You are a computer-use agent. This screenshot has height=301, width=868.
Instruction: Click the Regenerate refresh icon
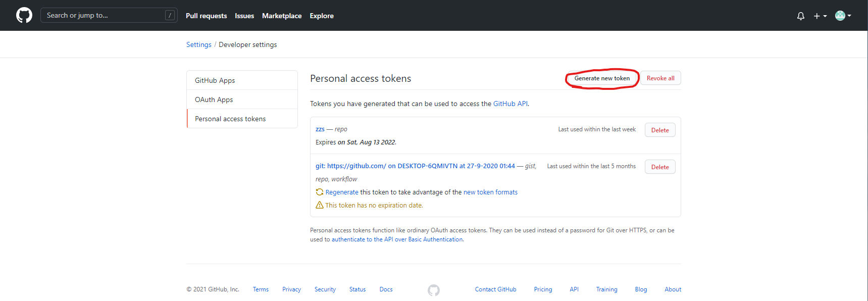[x=319, y=192]
